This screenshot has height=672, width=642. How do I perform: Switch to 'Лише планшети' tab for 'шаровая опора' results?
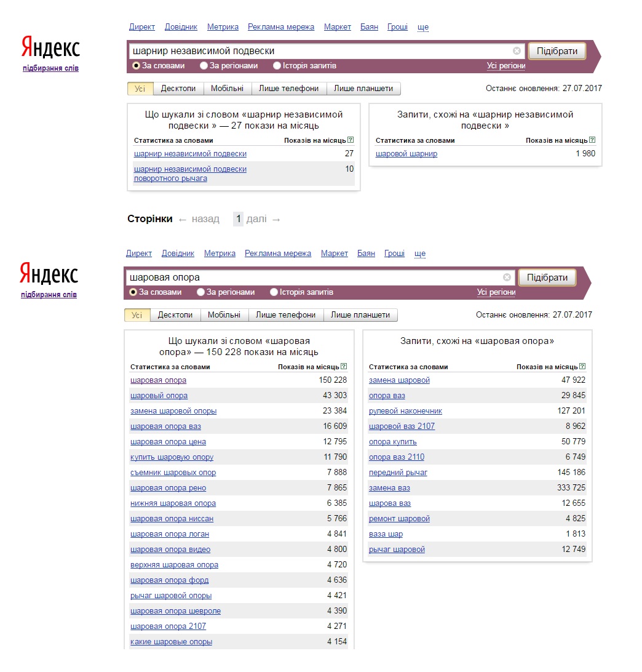(360, 315)
